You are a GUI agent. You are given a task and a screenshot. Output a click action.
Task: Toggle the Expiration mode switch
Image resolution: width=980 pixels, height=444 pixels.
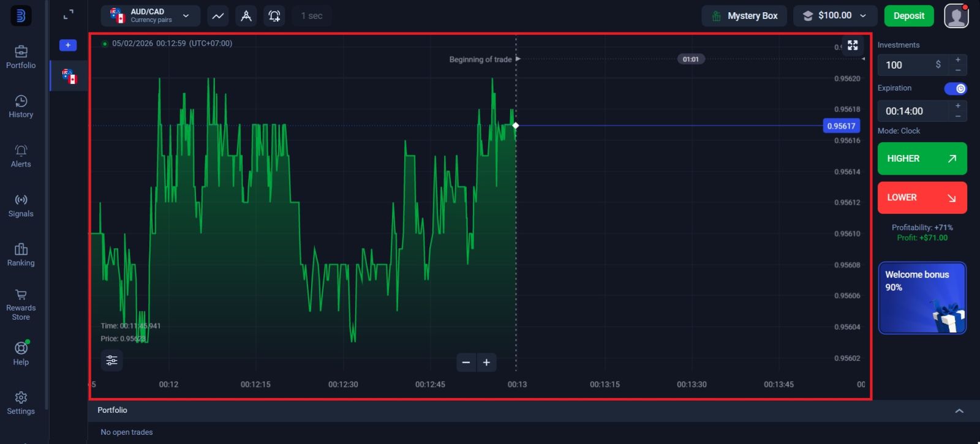[x=955, y=89]
